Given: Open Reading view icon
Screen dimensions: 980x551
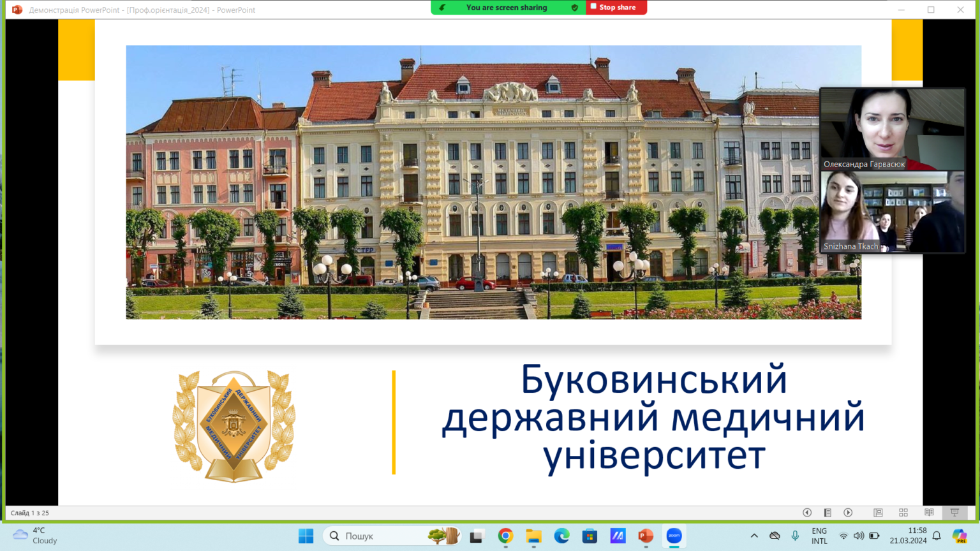Looking at the screenshot, I should pos(929,513).
